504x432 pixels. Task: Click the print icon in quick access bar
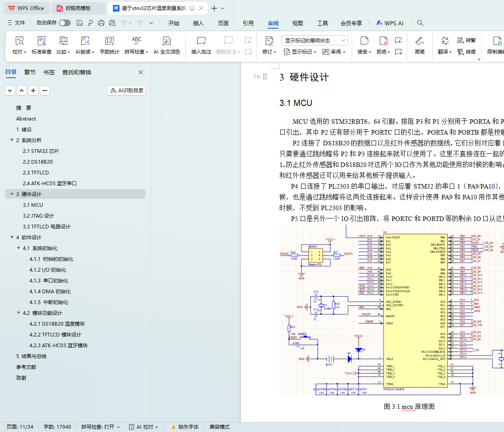[x=101, y=23]
